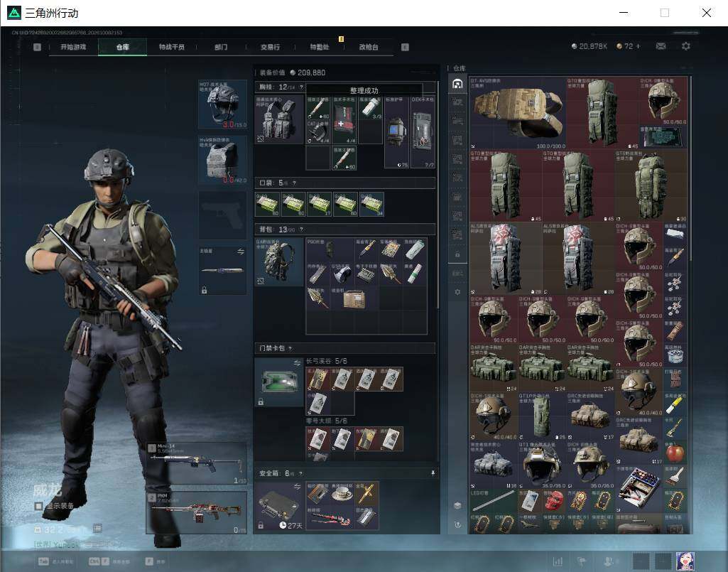The image size is (728, 572).
Task: Select the equipped helmet slot
Action: [x=223, y=104]
